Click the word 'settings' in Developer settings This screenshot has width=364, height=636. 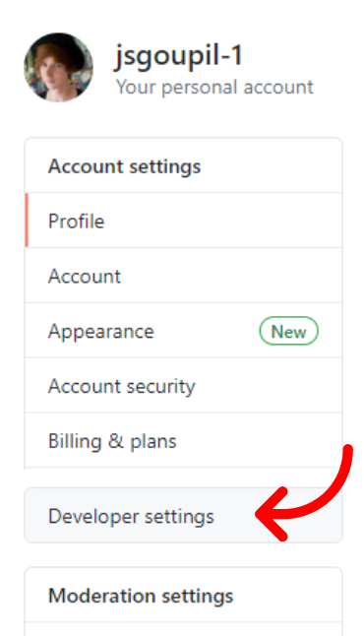179,517
